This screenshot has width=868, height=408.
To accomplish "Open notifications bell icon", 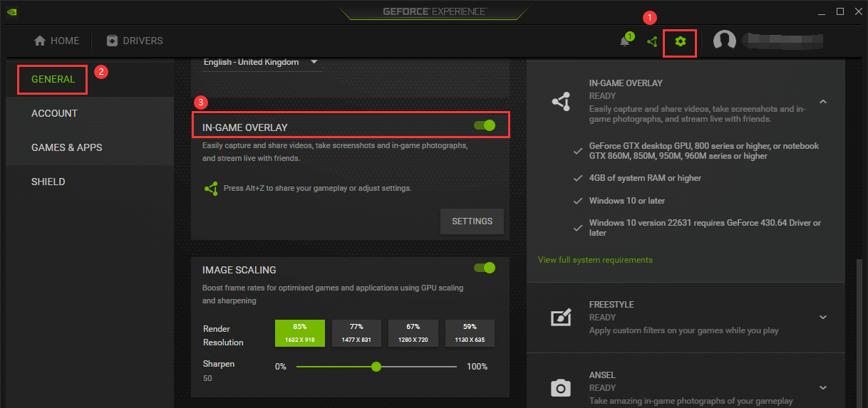I will 624,41.
